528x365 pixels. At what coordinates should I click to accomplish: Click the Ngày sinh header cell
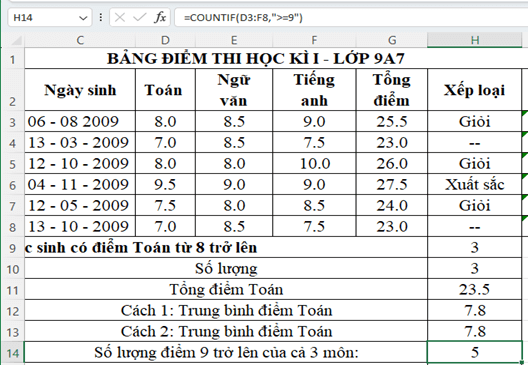pos(80,90)
